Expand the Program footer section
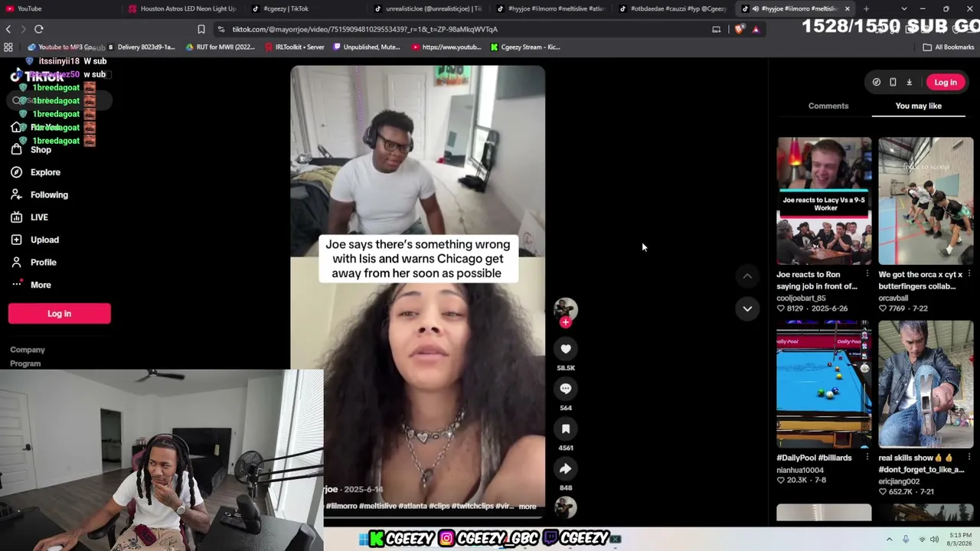 click(x=25, y=364)
